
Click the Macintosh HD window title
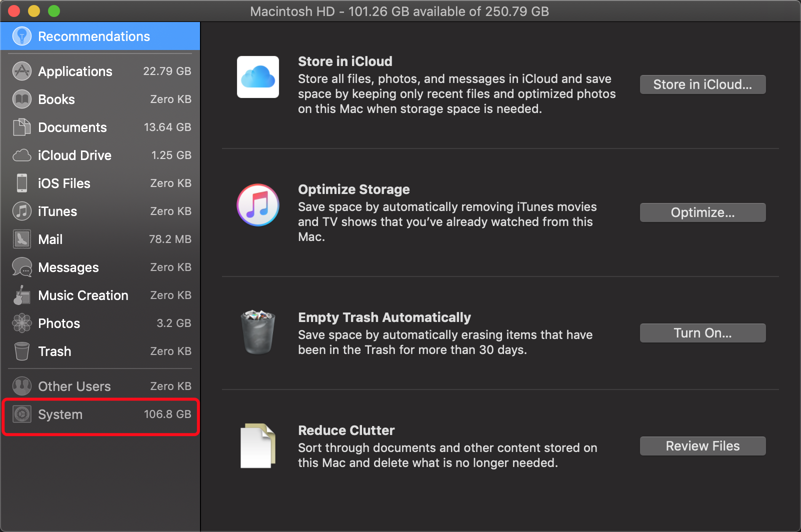(399, 11)
